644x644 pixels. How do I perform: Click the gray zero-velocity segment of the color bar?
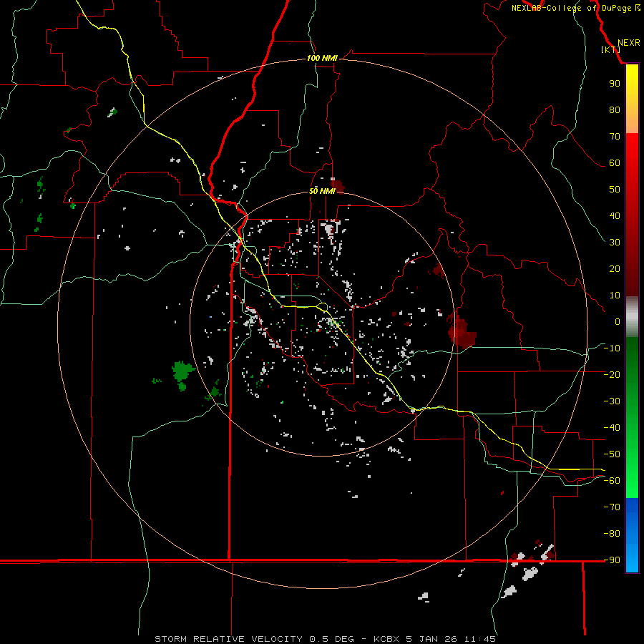point(632,317)
